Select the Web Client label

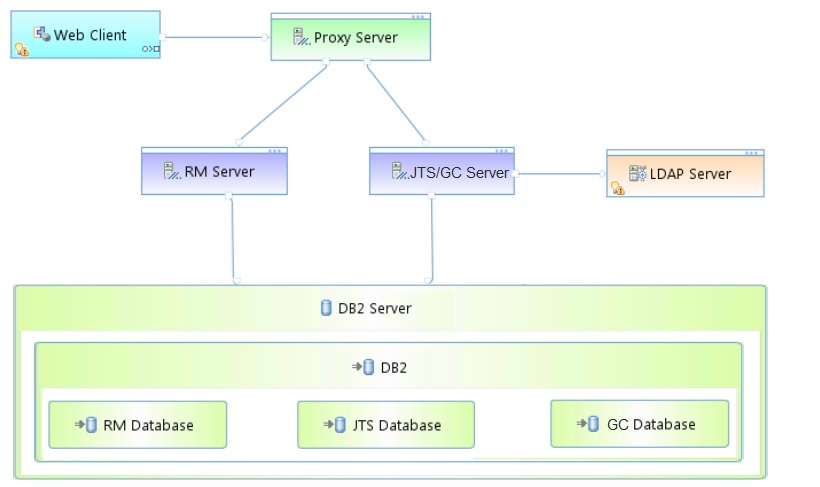[x=90, y=35]
